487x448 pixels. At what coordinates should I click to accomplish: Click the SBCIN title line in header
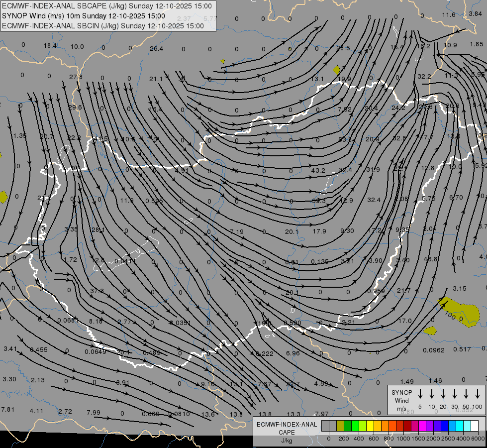point(103,26)
